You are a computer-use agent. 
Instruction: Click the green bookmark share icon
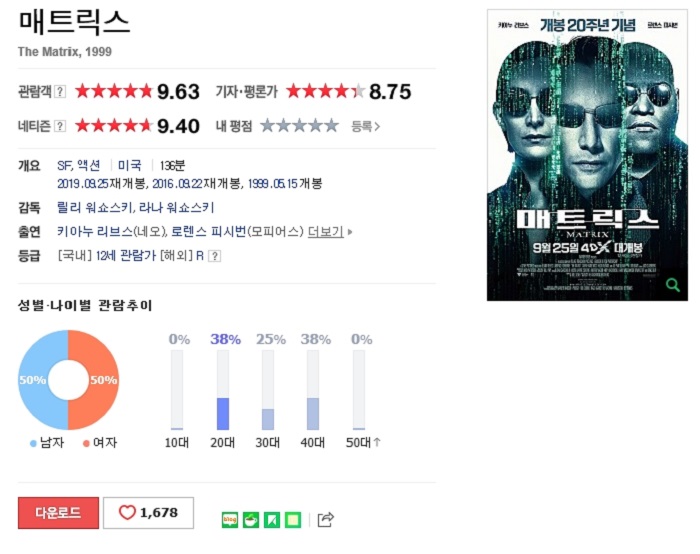point(272,520)
